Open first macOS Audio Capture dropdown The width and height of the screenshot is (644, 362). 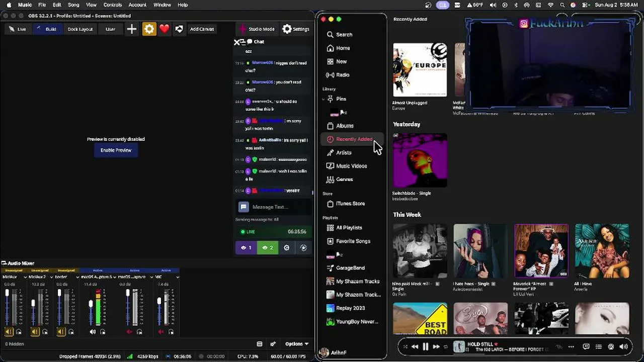[x=115, y=277]
